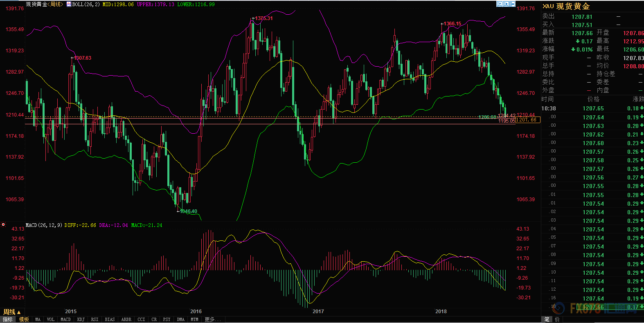
Task: Click the XAU 现货黄金 symbol header
Action: 566,6
